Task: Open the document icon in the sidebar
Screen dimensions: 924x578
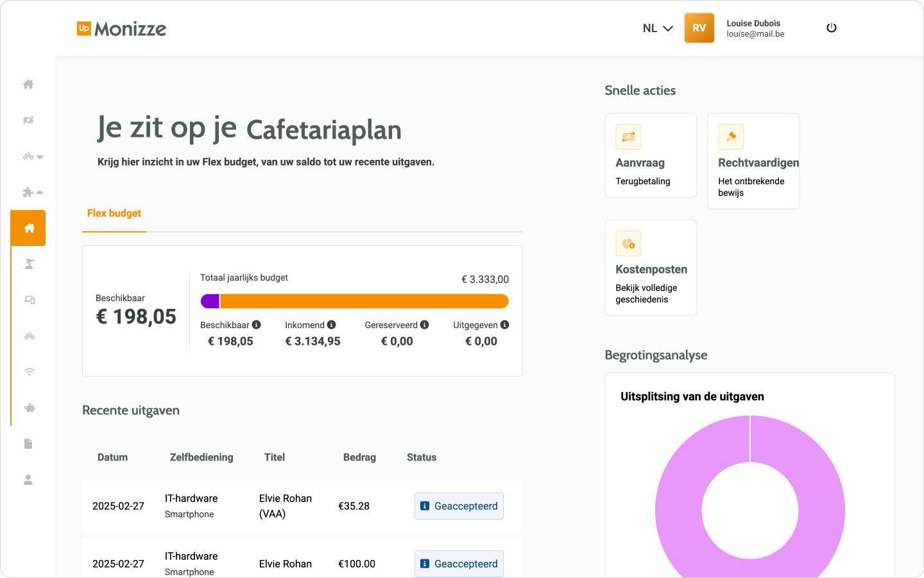Action: pyautogui.click(x=28, y=444)
